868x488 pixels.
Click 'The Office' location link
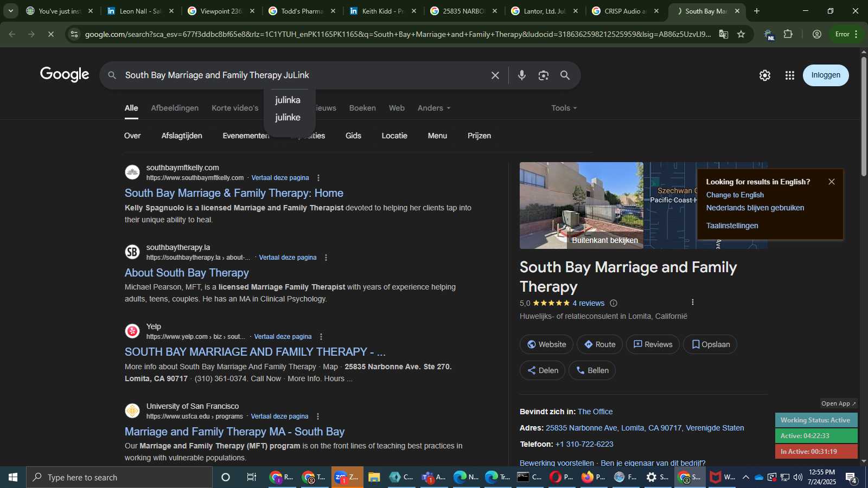(x=595, y=412)
